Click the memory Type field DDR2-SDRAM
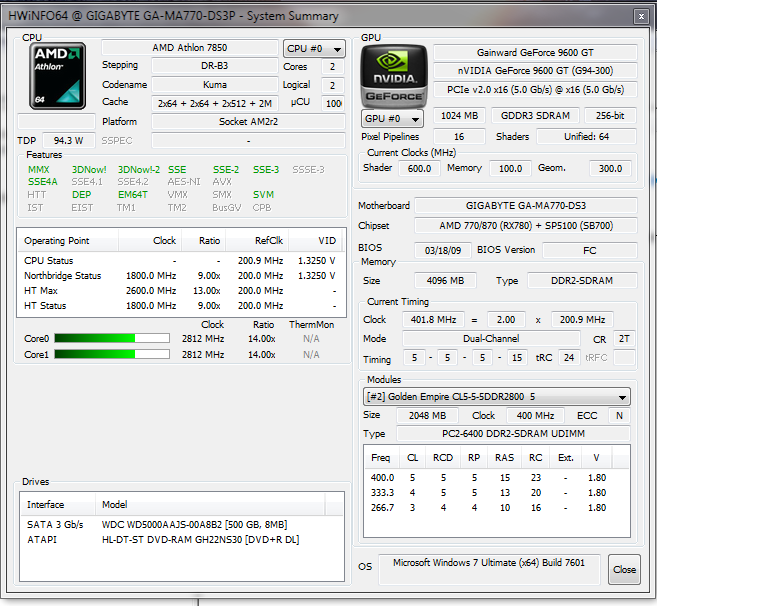Viewport: 768px width, 614px height. 582,281
